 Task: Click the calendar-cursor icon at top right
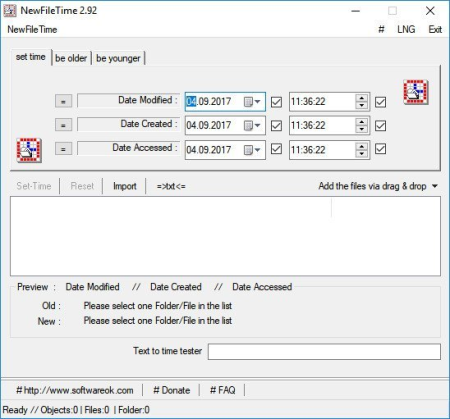(x=416, y=92)
